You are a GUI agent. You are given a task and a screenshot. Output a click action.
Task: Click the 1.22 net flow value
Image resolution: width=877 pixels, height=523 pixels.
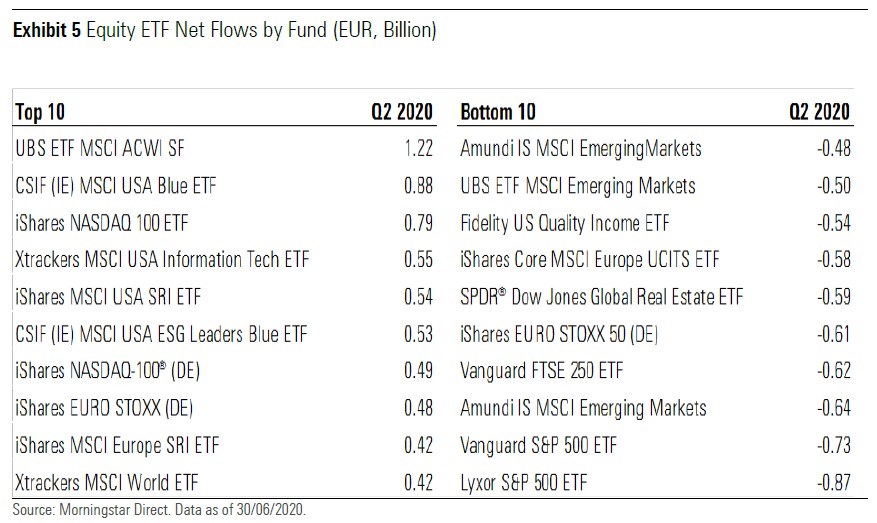pos(418,149)
